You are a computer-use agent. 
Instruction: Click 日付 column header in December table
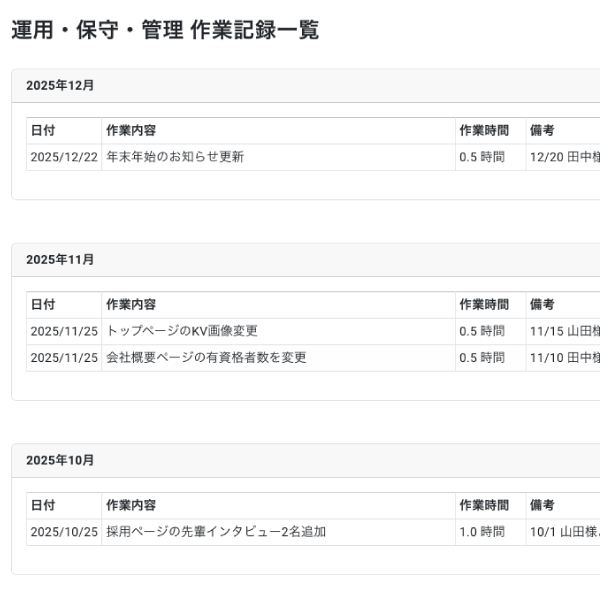point(43,131)
